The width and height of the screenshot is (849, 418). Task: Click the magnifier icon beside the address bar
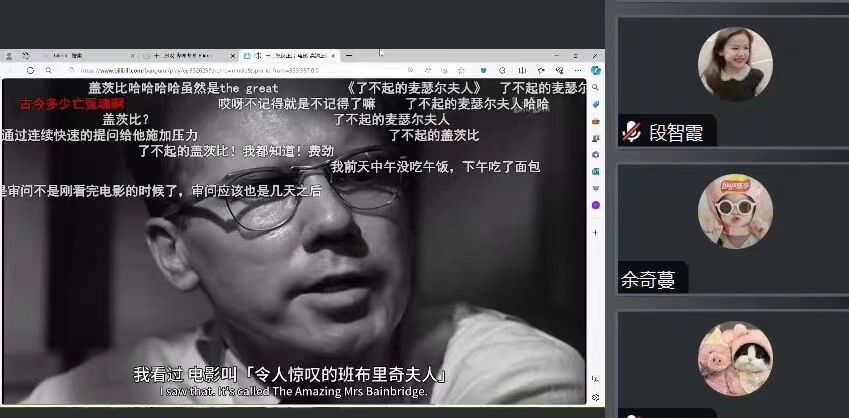(49, 70)
